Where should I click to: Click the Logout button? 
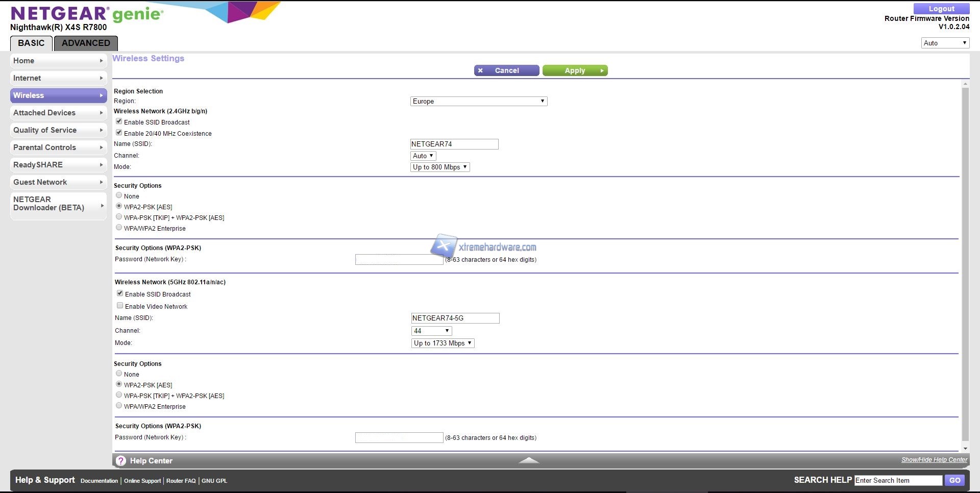click(x=941, y=9)
